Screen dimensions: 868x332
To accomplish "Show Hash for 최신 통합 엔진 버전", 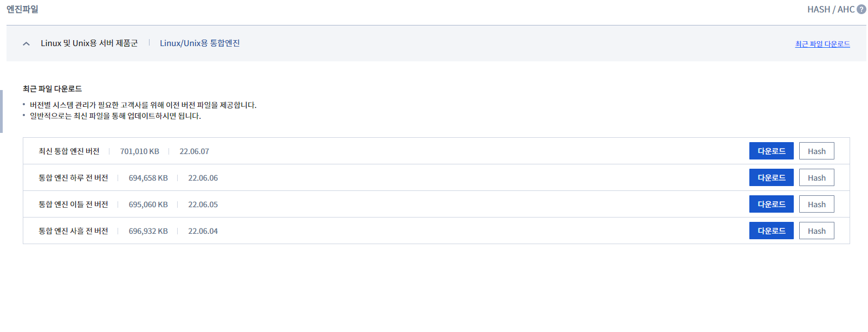I will click(817, 151).
